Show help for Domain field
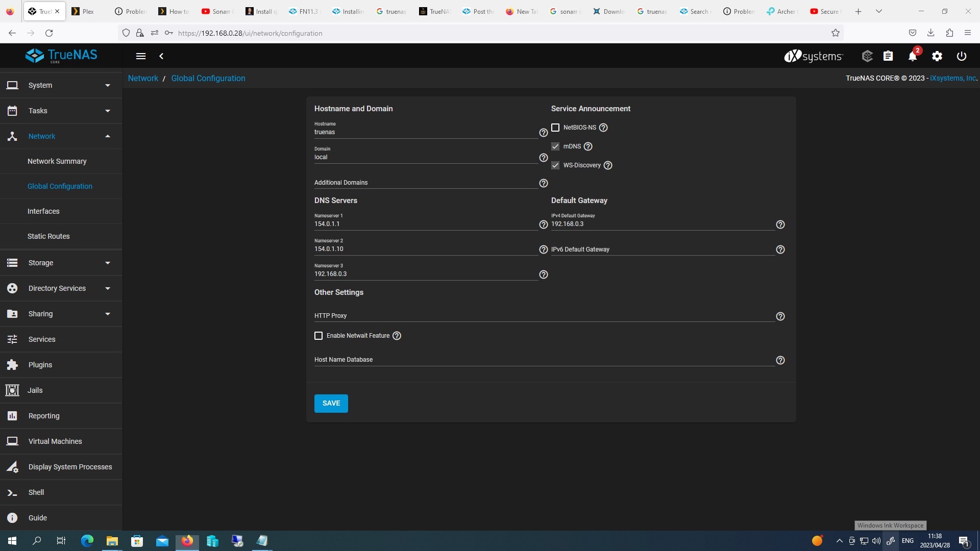Viewport: 980px width, 551px height. click(544, 158)
